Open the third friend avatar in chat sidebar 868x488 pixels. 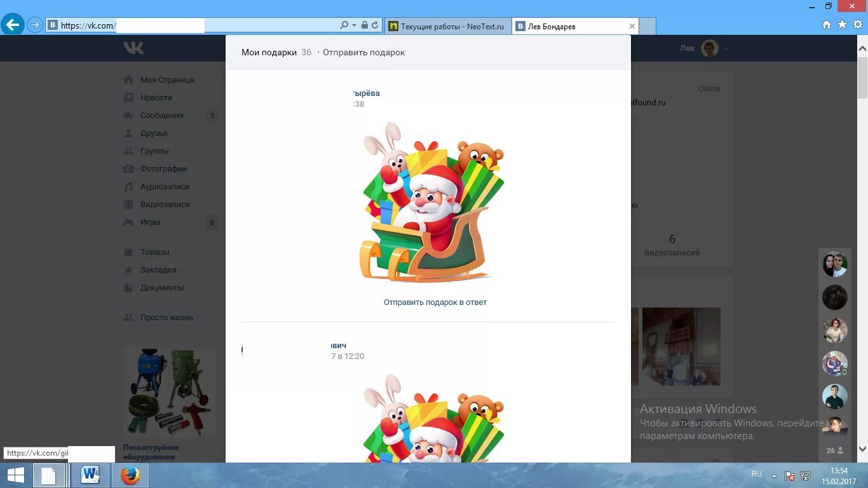coord(835,330)
